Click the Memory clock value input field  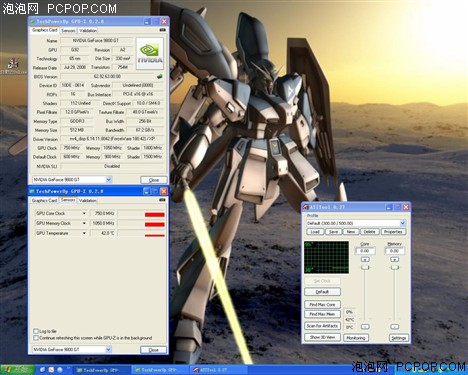click(395, 251)
